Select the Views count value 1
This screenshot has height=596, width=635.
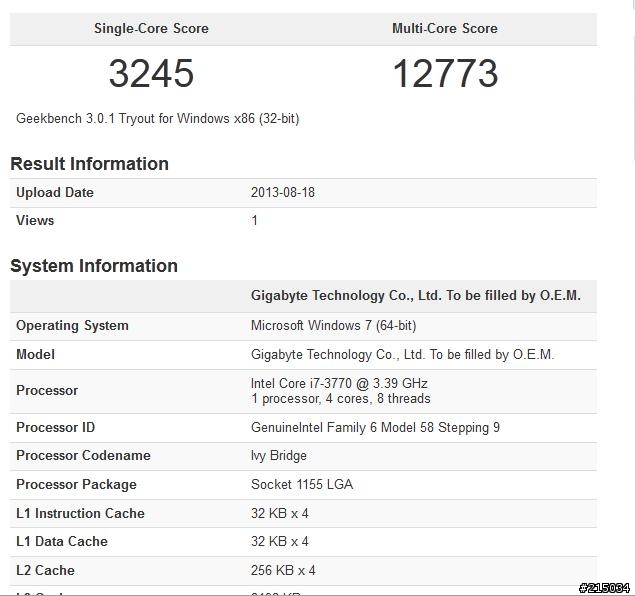tap(254, 221)
